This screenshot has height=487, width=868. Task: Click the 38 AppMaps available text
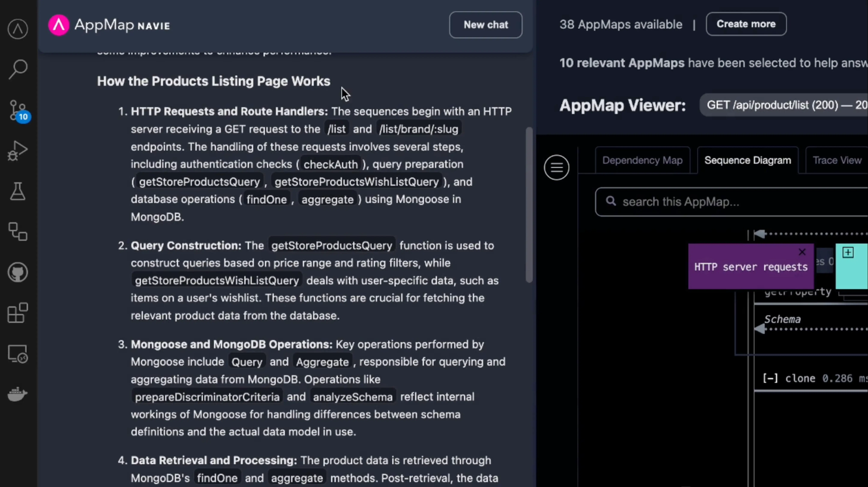pyautogui.click(x=621, y=24)
